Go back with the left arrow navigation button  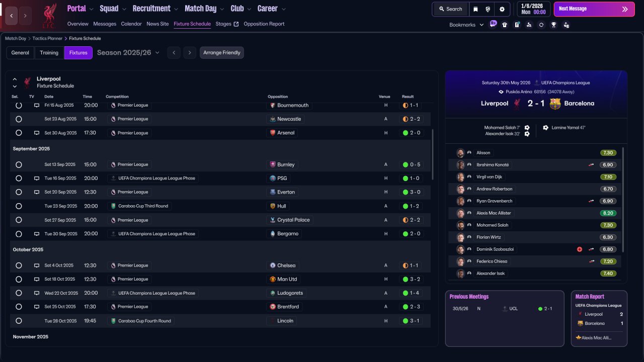click(x=12, y=16)
